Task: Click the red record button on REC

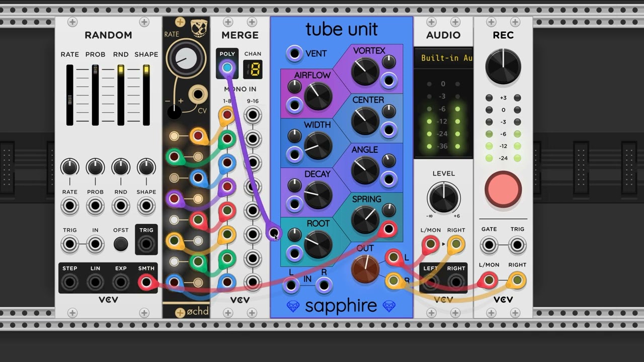Action: pyautogui.click(x=503, y=190)
